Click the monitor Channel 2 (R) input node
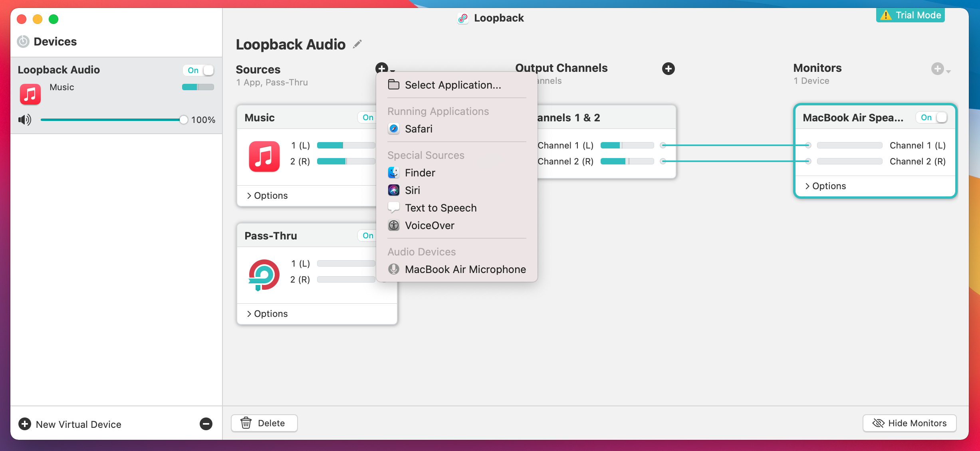 [x=808, y=161]
